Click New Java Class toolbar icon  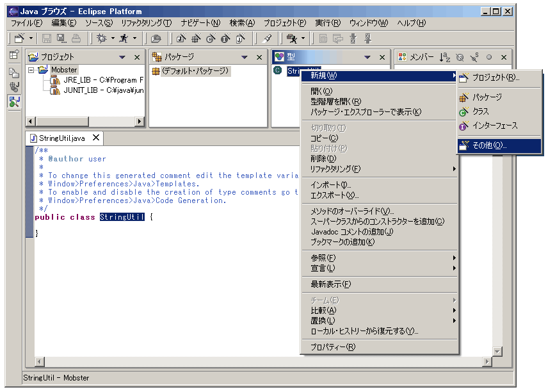(211, 38)
